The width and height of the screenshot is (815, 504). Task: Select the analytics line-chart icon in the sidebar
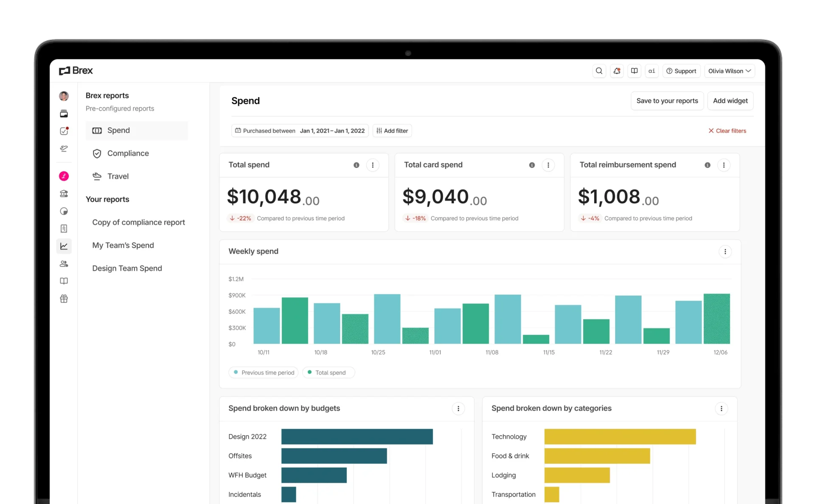(64, 246)
